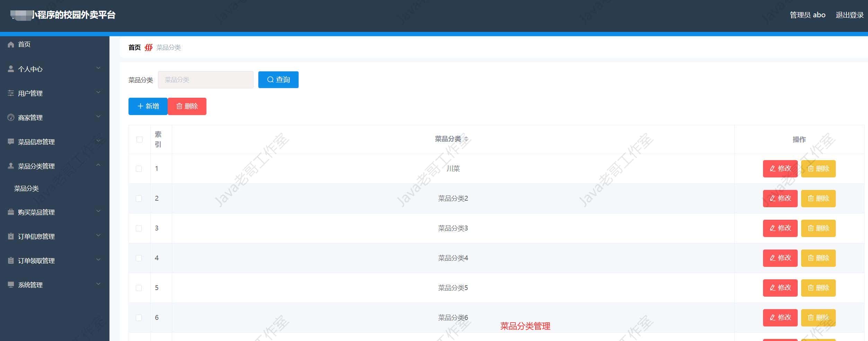Click the 菜品分类4 table cell
Image resolution: width=868 pixels, height=341 pixels.
(453, 258)
